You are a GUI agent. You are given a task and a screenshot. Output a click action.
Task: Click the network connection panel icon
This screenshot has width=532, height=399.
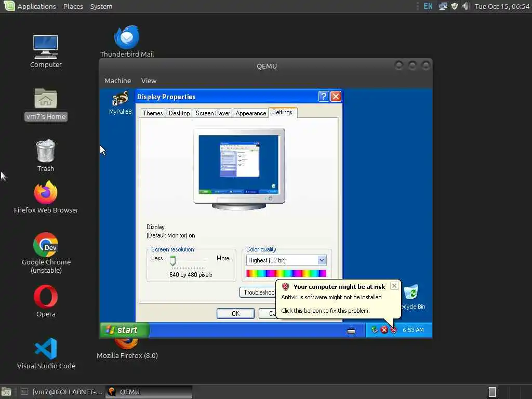[443, 6]
